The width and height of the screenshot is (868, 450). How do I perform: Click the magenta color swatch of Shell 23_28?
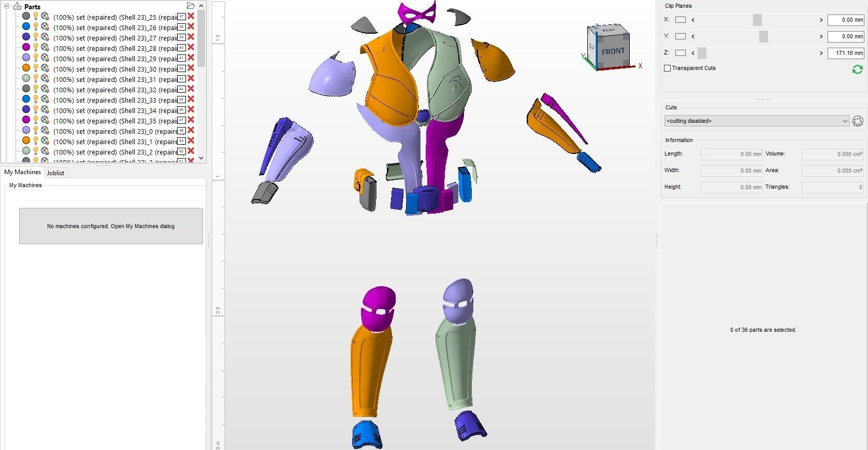coord(26,48)
